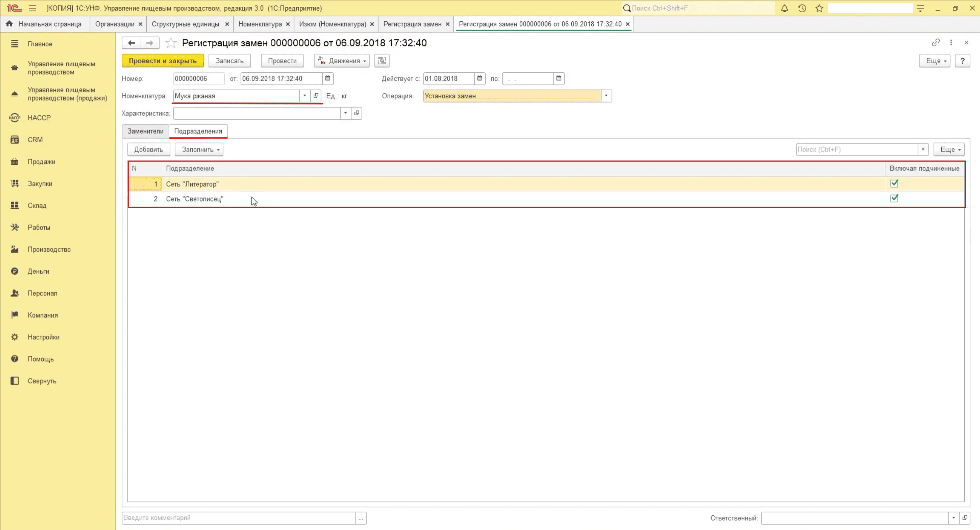Open the Движения dropdown
This screenshot has height=530, width=980.
coord(342,60)
